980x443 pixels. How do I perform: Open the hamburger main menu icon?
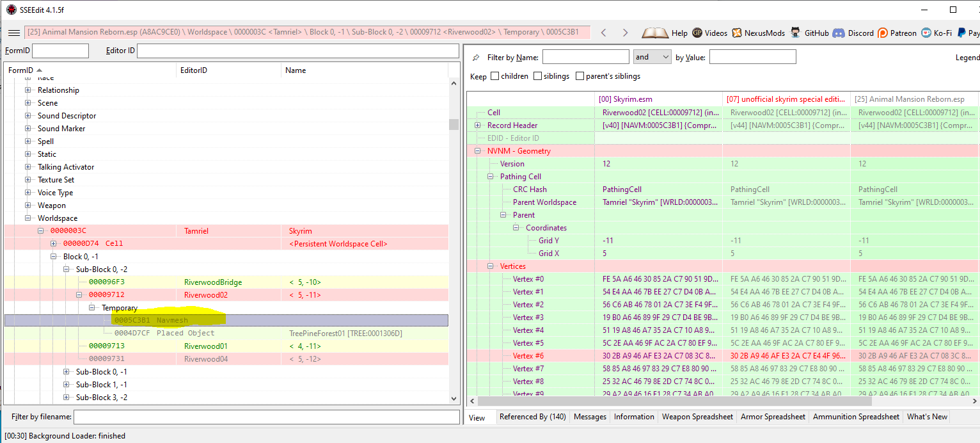coord(14,33)
